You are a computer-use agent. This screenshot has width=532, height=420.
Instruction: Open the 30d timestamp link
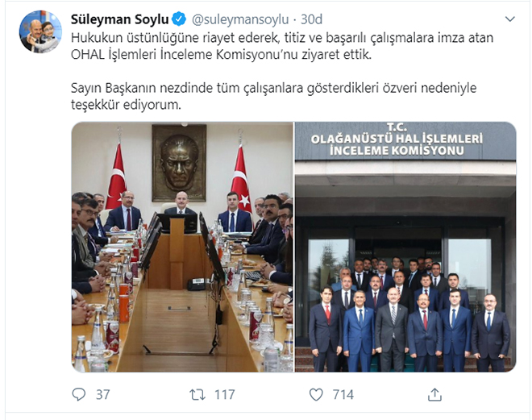[x=311, y=19]
